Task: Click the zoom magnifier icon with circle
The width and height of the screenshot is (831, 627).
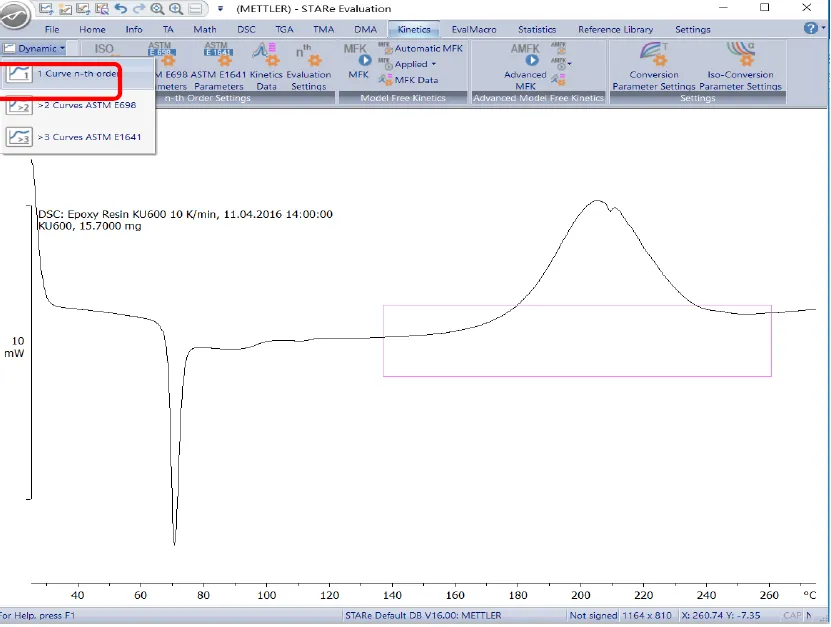Action: pos(157,8)
